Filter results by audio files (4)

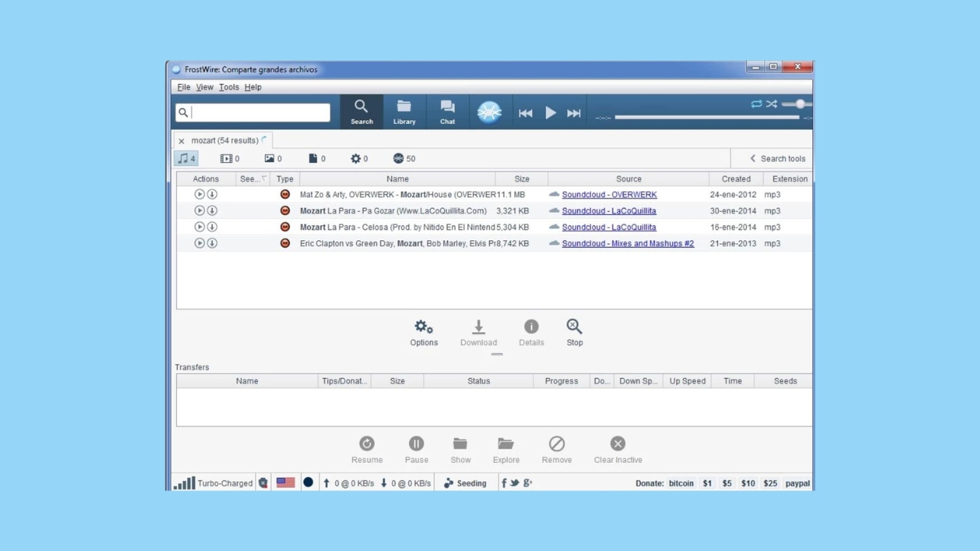(x=187, y=158)
